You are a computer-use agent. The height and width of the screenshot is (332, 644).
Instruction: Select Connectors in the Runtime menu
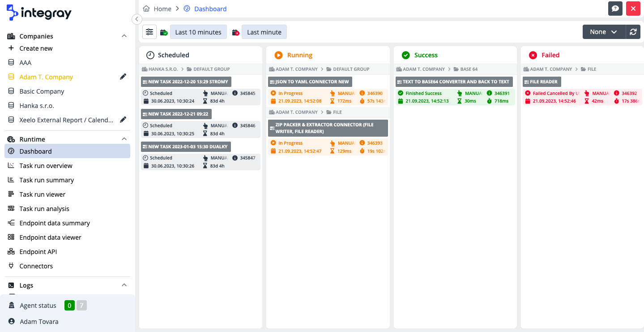click(x=36, y=266)
